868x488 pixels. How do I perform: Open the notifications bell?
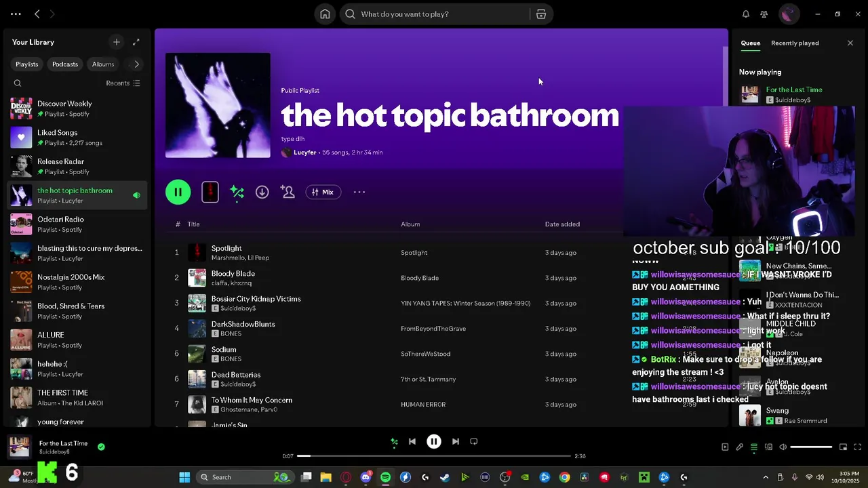[x=746, y=14]
